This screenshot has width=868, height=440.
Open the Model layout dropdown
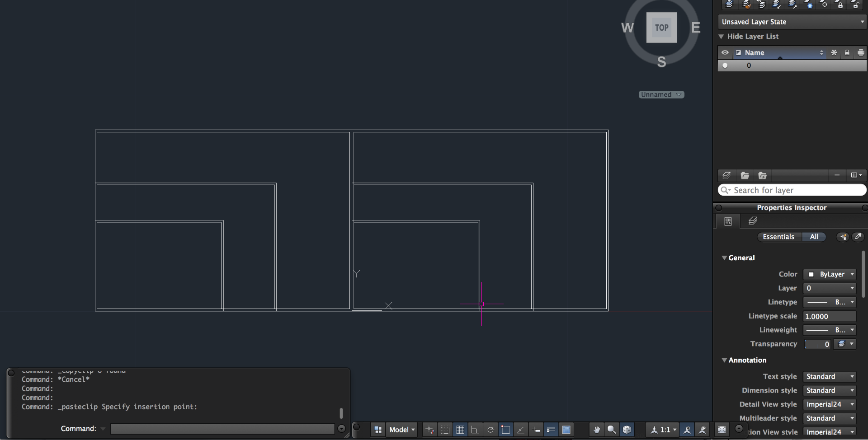pos(402,430)
